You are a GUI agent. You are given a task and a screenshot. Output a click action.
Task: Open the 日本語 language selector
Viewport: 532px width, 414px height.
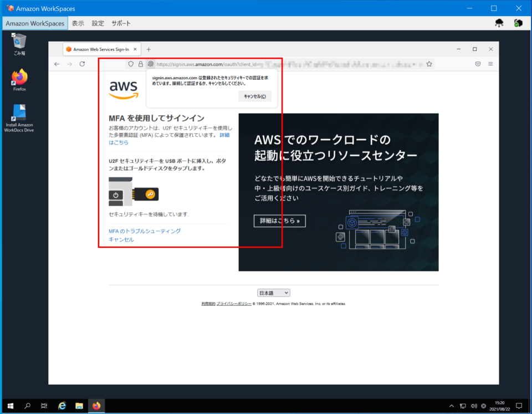pos(273,293)
